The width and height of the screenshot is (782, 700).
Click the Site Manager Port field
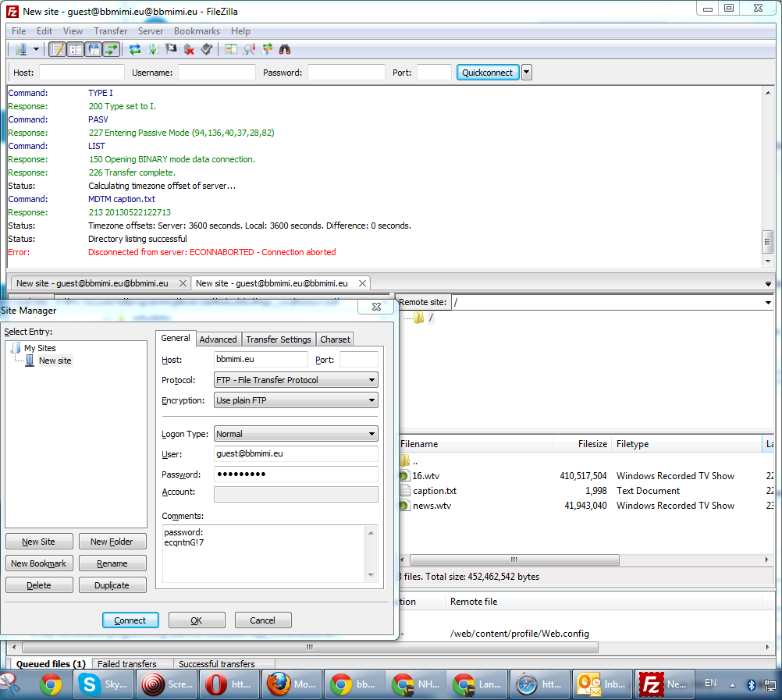[358, 359]
